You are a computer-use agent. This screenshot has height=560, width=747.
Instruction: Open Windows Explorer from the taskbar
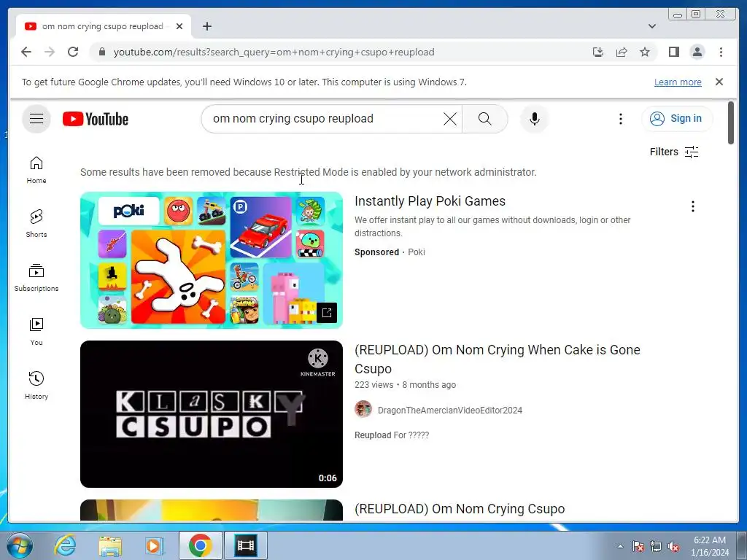coord(110,545)
